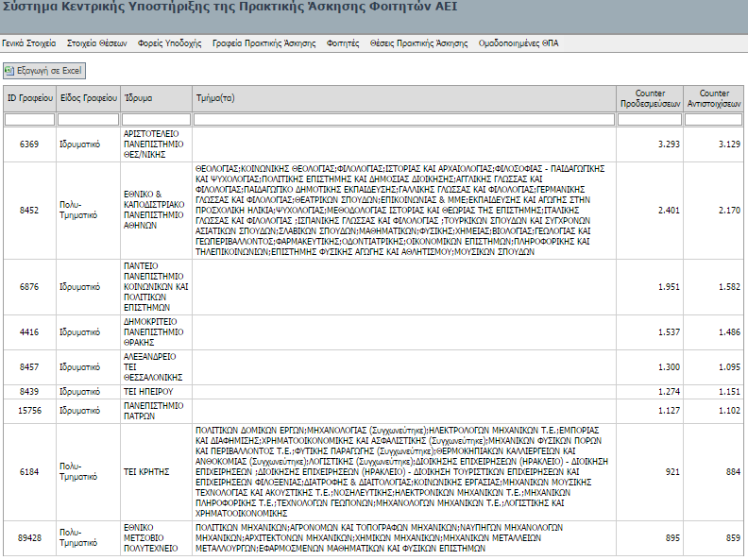
Task: Sort by the Τμήμα(τα) column header
Action: [x=404, y=98]
